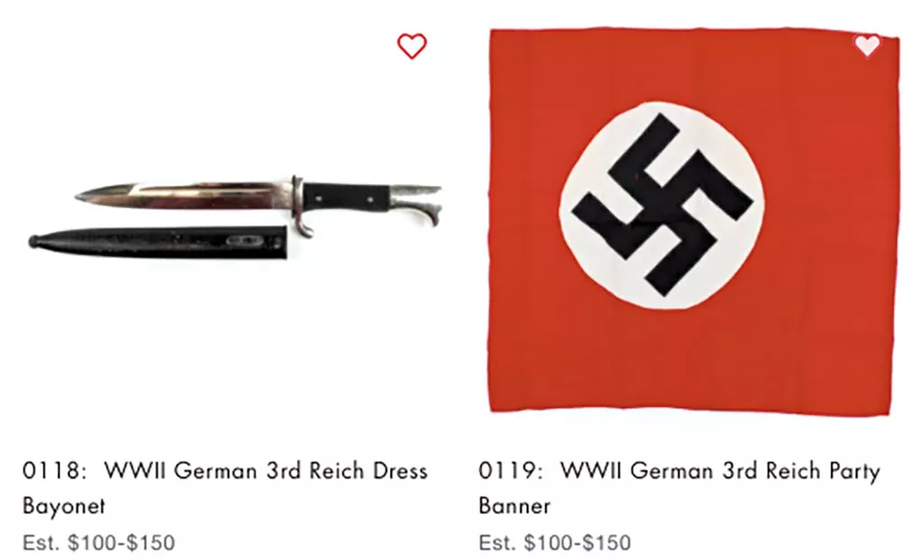Click the word "Bayonet" on second title line
Screen dimensions: 924x560
64,507
